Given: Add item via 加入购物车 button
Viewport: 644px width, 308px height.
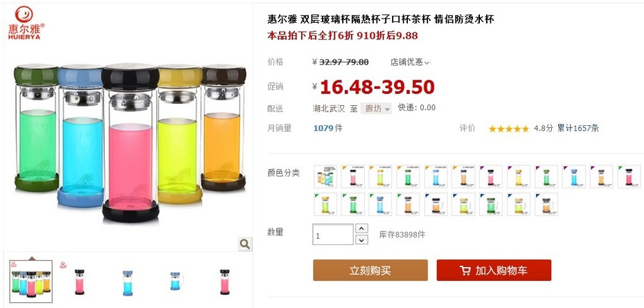Looking at the screenshot, I should coord(494,270).
